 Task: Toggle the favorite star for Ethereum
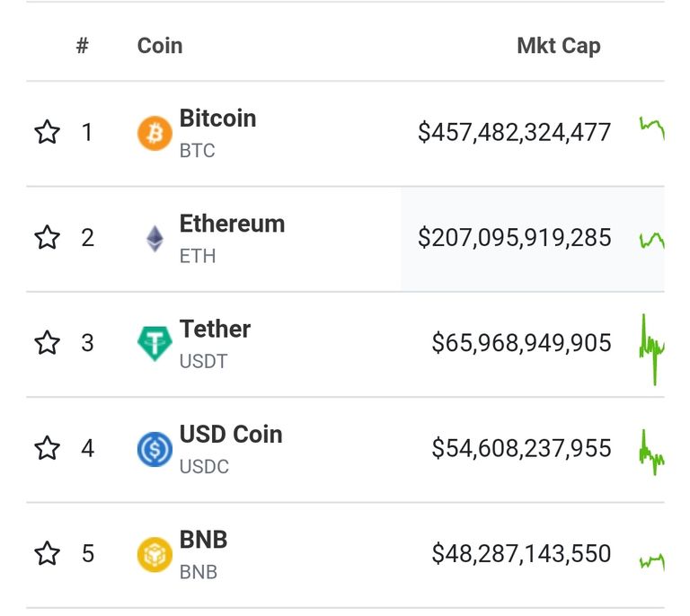pyautogui.click(x=47, y=237)
